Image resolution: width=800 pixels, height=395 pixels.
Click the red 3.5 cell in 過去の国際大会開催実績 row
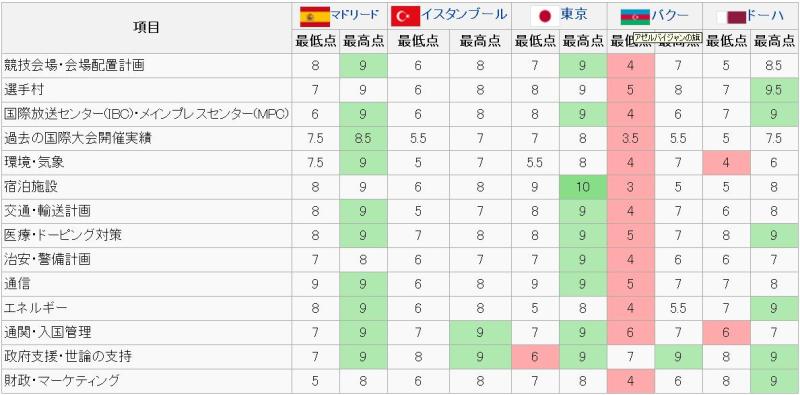631,138
